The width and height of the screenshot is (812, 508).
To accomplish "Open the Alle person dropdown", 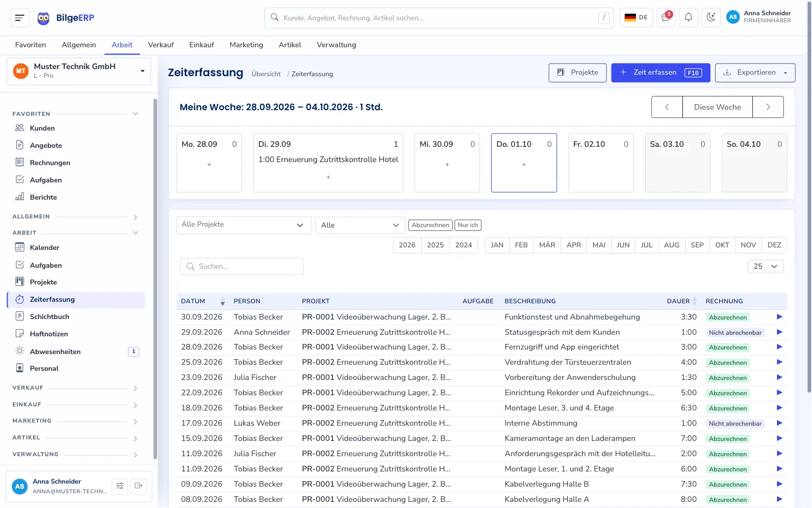I will [x=360, y=225].
